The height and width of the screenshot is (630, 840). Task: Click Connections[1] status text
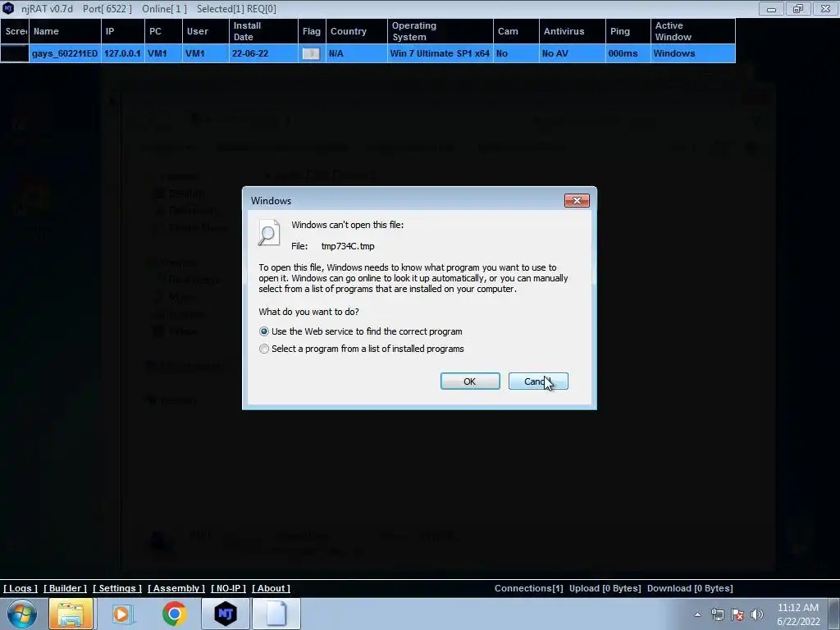529,588
